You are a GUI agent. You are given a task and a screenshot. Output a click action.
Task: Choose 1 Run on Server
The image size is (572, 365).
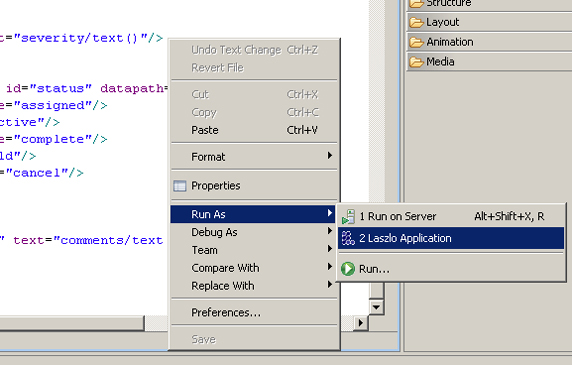451,217
